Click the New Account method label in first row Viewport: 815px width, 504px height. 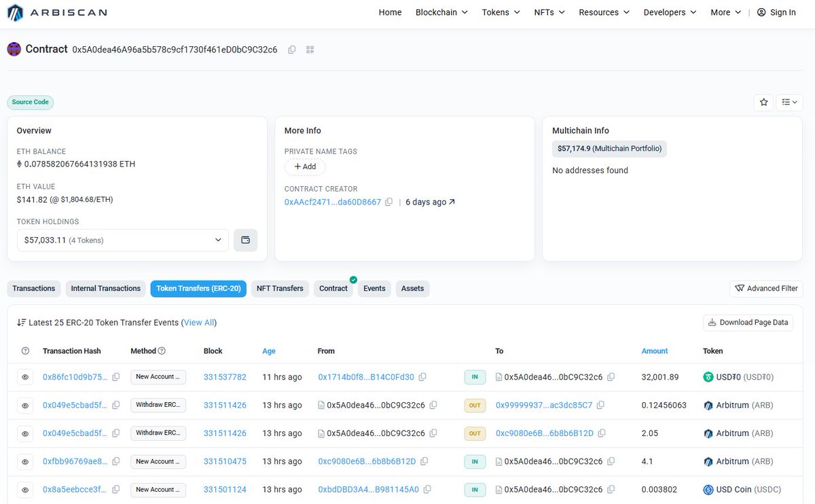point(158,377)
